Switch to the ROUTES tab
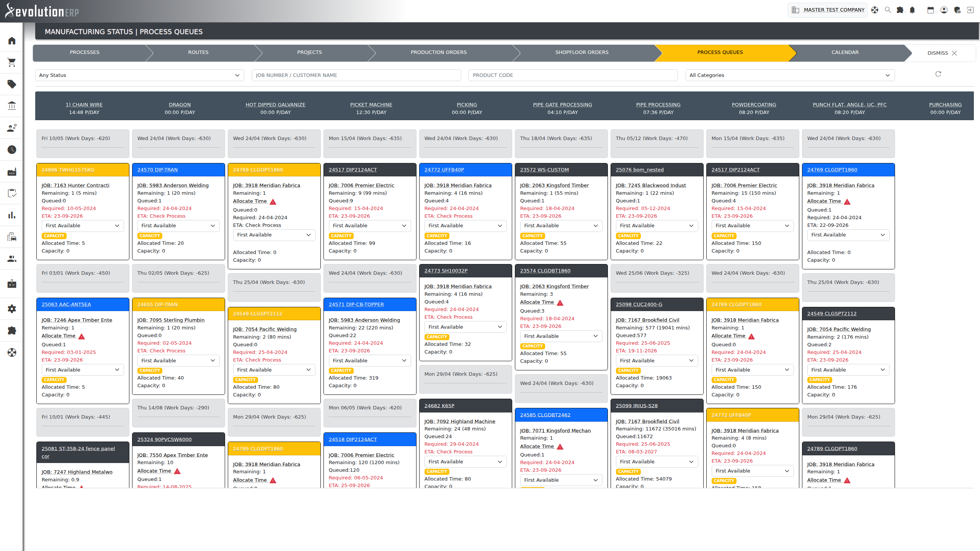 pyautogui.click(x=198, y=52)
